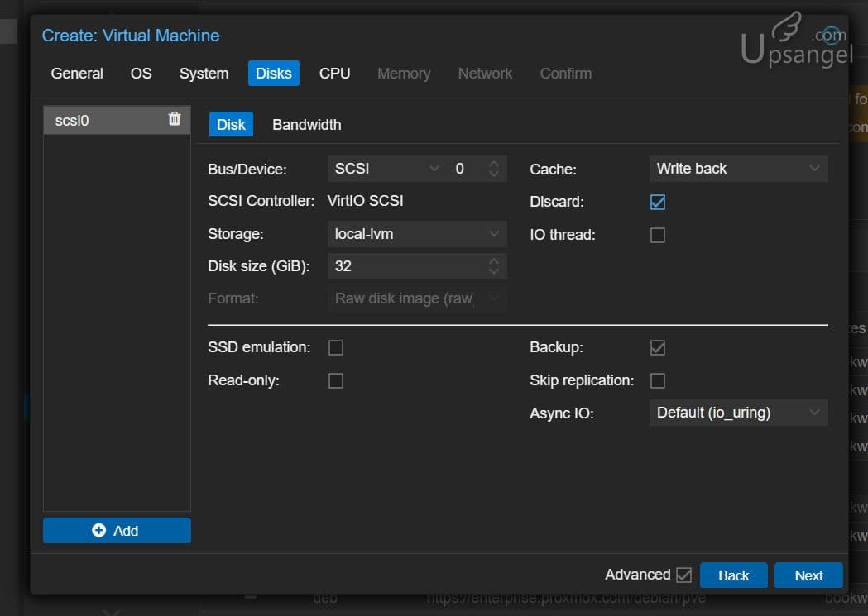Screen dimensions: 868x616
Task: Disable the Discard checkbox
Action: pos(658,201)
